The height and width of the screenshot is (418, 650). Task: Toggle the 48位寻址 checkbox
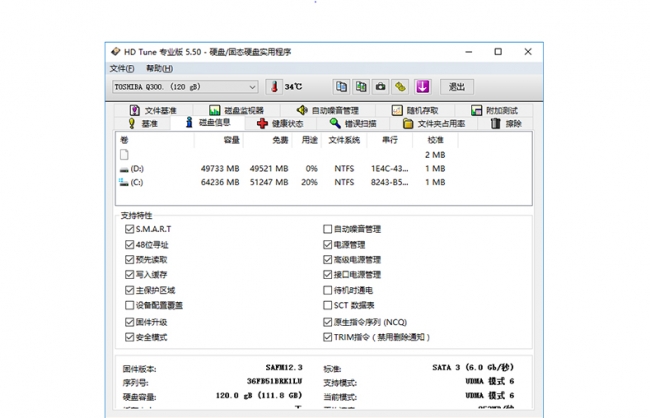129,245
